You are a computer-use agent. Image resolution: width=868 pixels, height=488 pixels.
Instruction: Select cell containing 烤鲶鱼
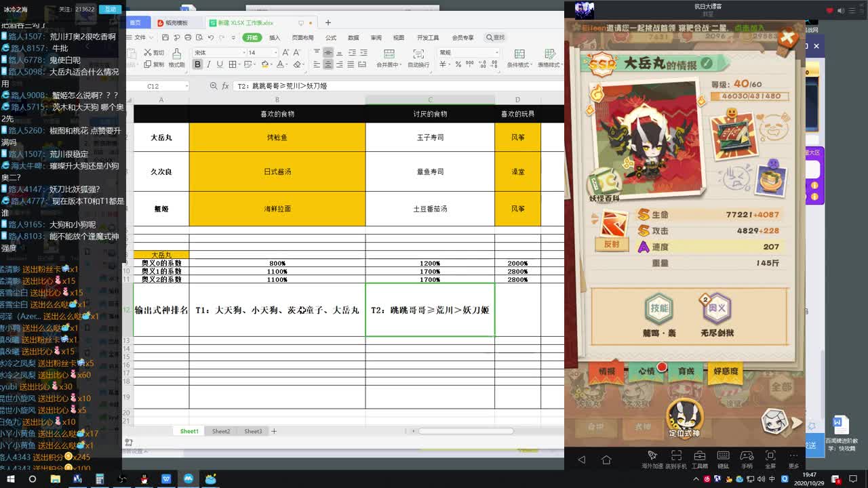coord(277,137)
